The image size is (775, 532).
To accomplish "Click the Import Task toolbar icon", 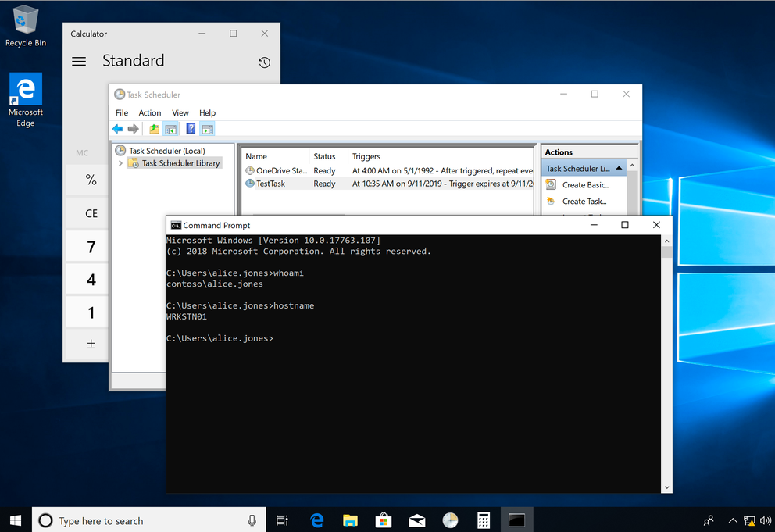I will [153, 128].
